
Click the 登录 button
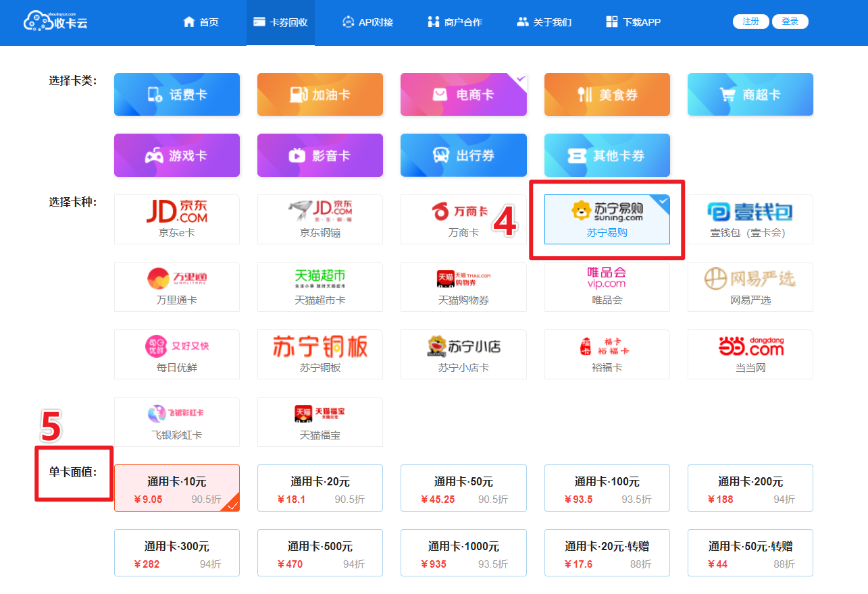pyautogui.click(x=790, y=22)
